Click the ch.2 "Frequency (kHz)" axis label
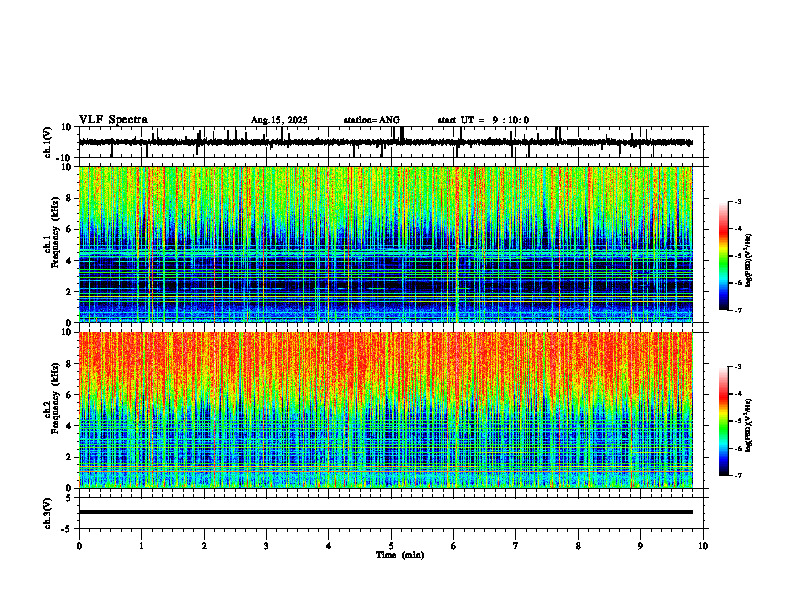Screen dimensions: 792x612 coord(55,398)
